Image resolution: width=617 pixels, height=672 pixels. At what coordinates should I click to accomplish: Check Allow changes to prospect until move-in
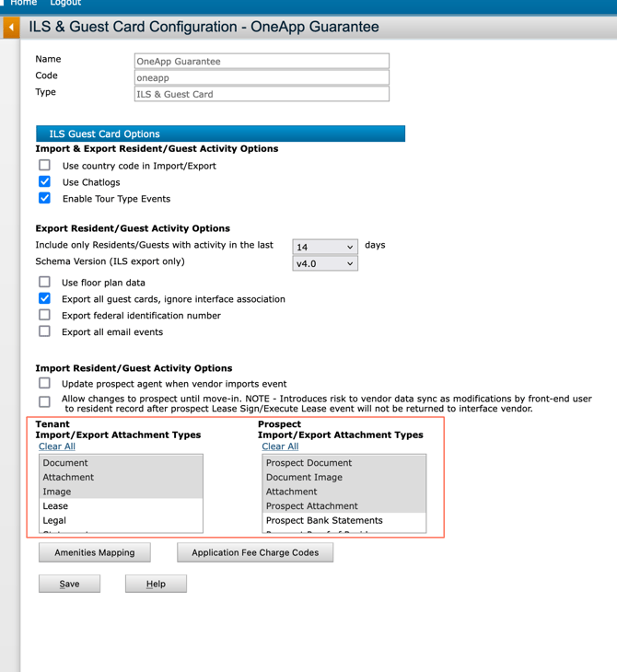coord(44,402)
